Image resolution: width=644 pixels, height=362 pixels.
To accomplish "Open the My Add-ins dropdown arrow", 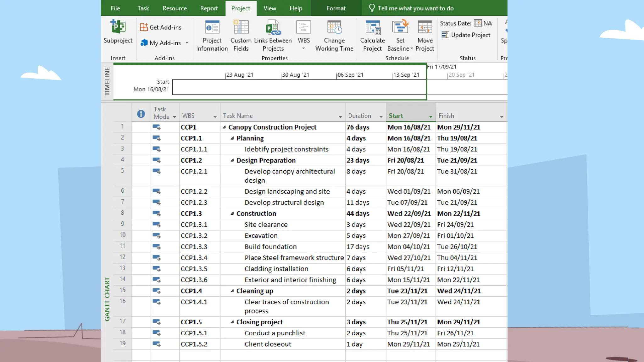I will (x=187, y=43).
